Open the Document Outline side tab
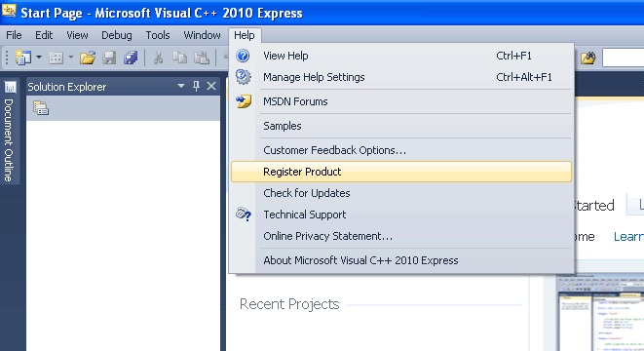This screenshot has width=644, height=351. 10,131
